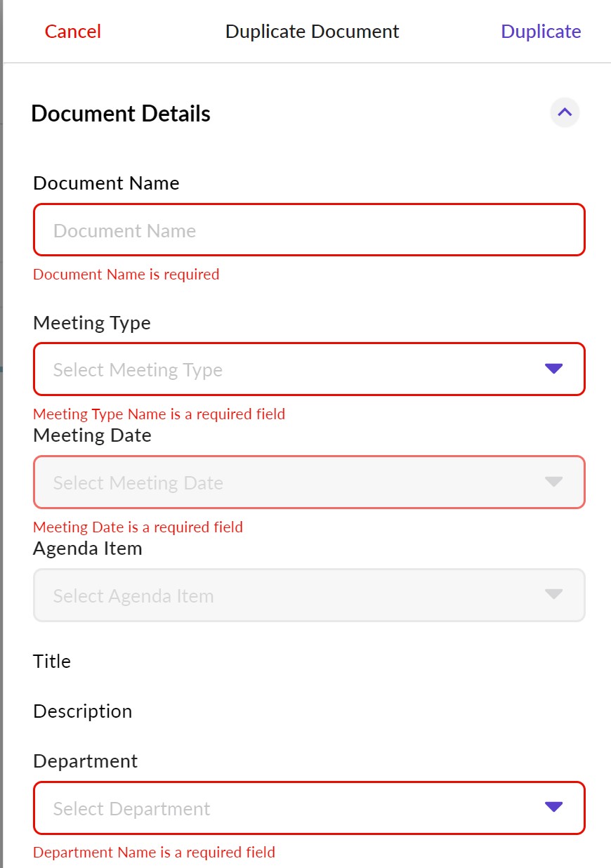This screenshot has width=611, height=868.
Task: Click the Department Name required field error
Action: point(154,853)
